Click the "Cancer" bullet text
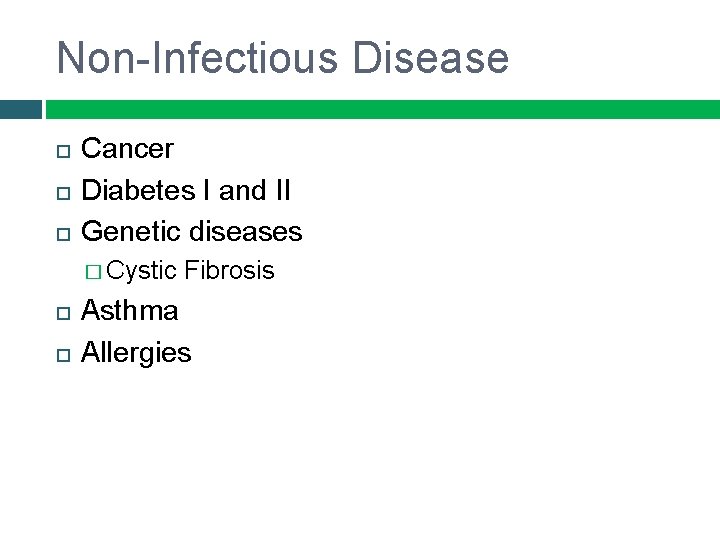 click(127, 149)
